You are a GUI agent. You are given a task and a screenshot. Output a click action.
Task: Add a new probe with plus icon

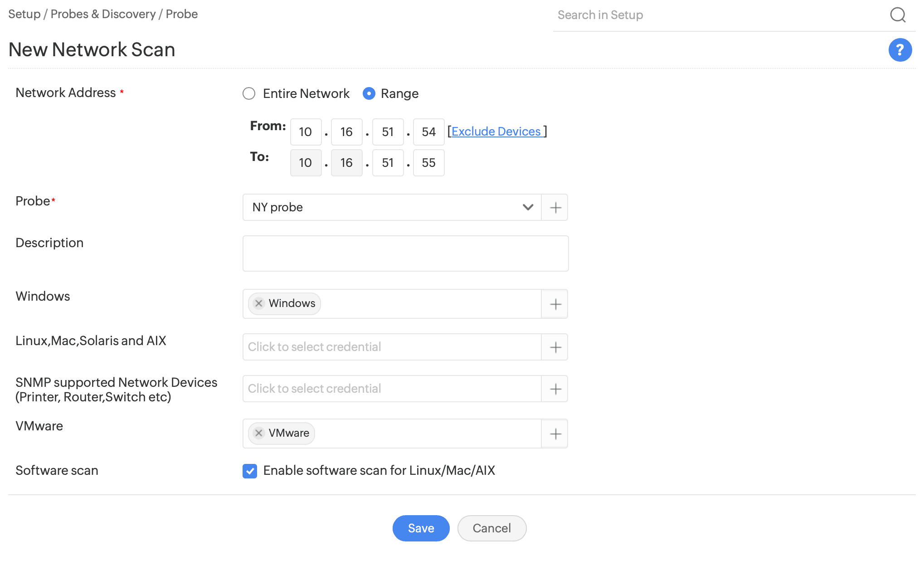tap(555, 208)
